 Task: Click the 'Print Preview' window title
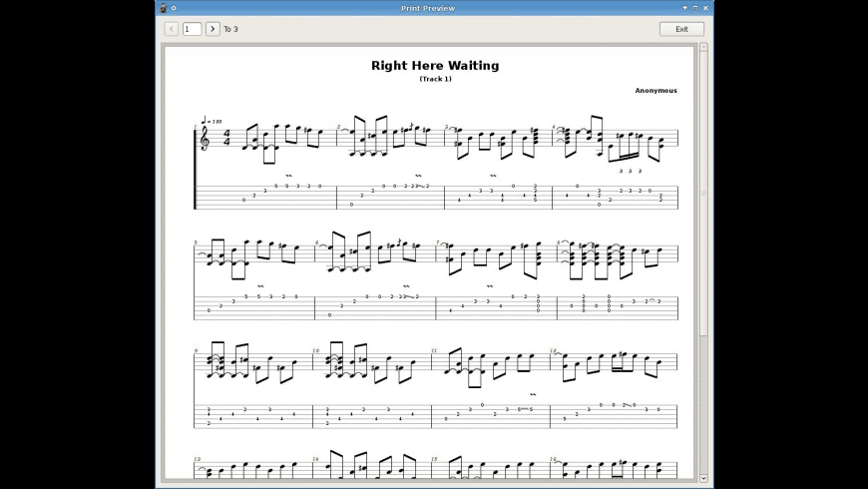pos(428,8)
